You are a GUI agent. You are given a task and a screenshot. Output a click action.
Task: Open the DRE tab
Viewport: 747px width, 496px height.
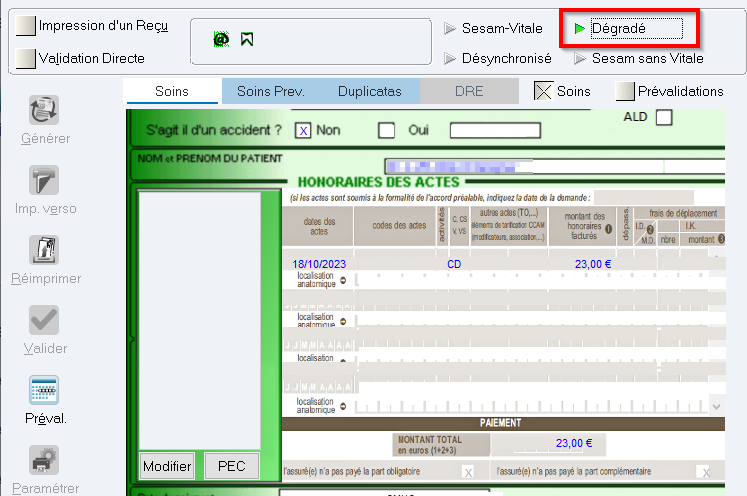(469, 91)
